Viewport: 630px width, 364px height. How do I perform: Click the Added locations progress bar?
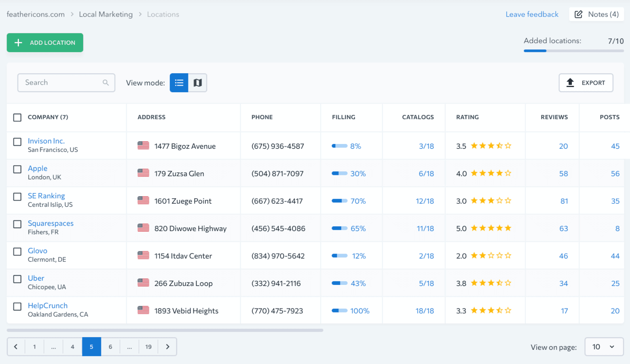tap(574, 51)
